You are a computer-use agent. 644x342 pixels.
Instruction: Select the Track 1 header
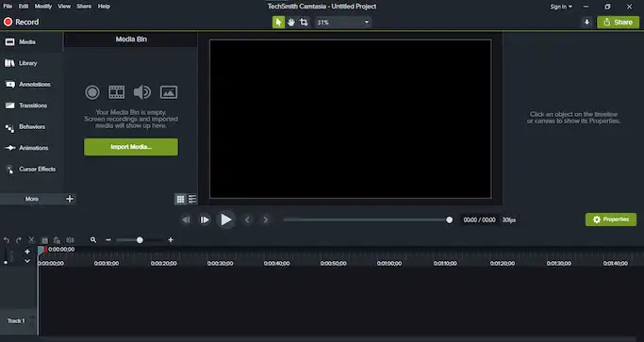[18, 321]
